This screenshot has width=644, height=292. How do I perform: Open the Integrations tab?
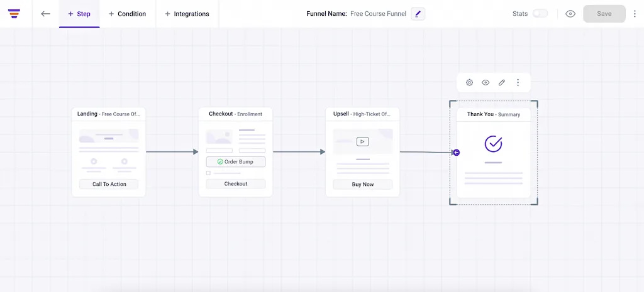click(187, 14)
